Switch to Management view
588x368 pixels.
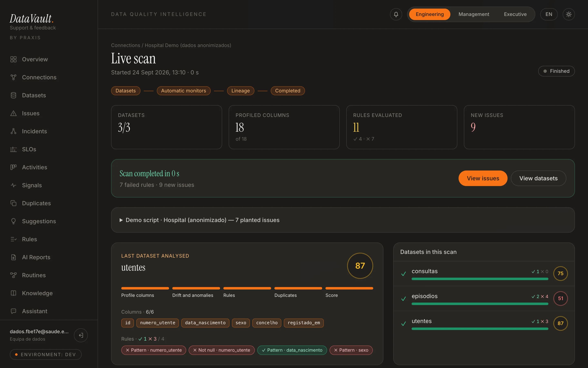click(x=473, y=14)
